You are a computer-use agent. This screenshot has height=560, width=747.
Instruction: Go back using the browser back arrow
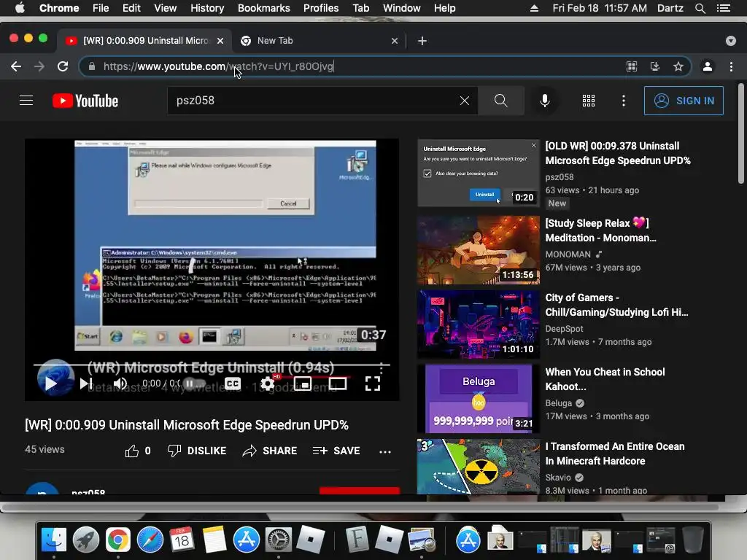click(16, 66)
